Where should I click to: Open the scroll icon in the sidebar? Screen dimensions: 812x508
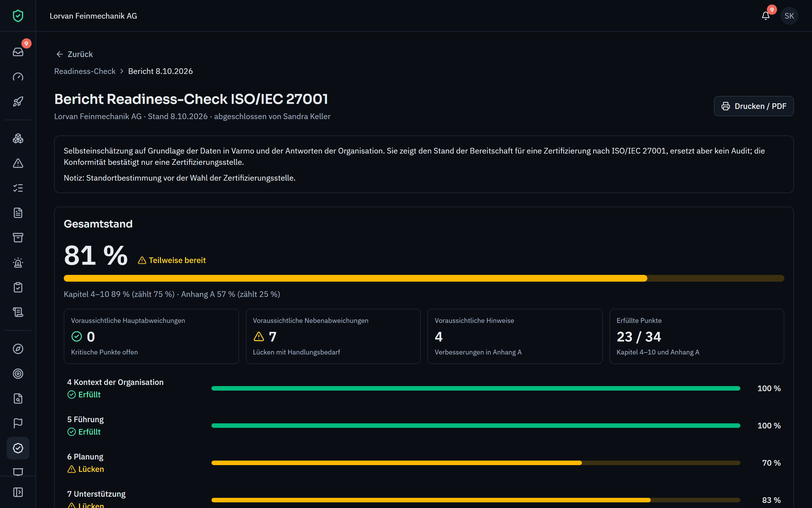pos(18,312)
